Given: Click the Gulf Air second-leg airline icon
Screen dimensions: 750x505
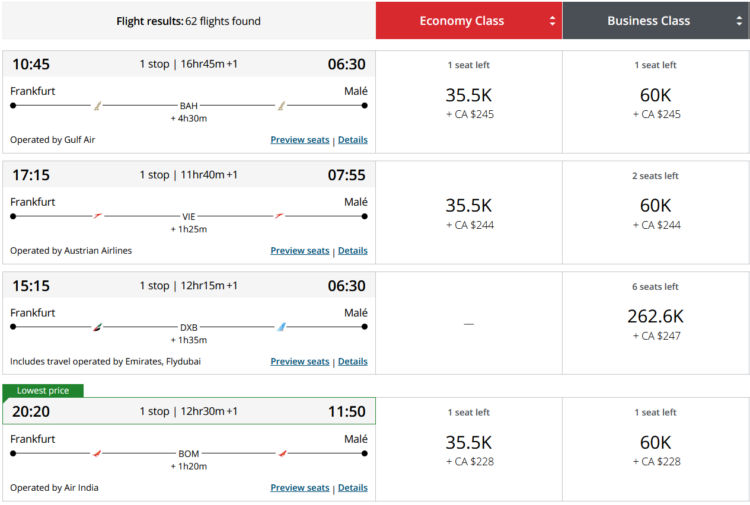Looking at the screenshot, I should 282,105.
